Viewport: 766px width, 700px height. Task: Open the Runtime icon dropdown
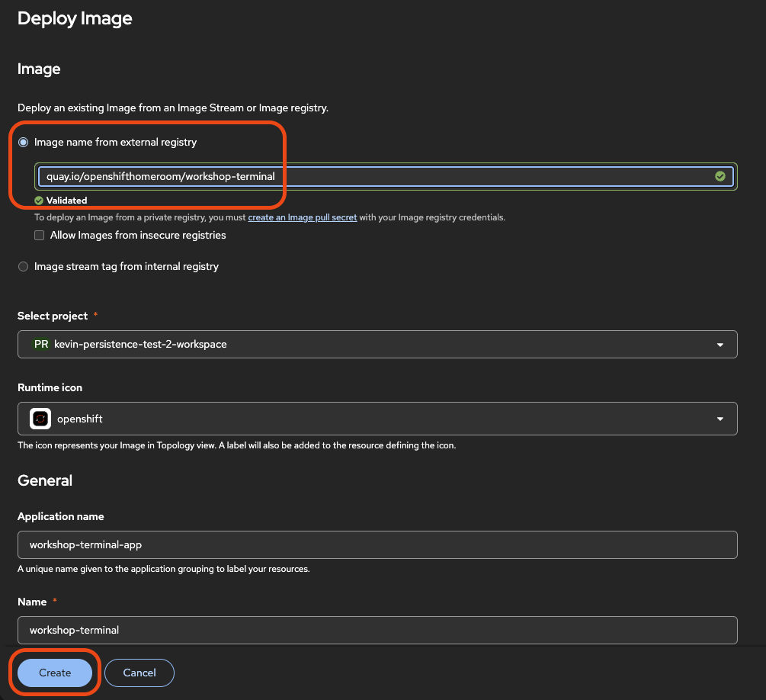coord(377,419)
